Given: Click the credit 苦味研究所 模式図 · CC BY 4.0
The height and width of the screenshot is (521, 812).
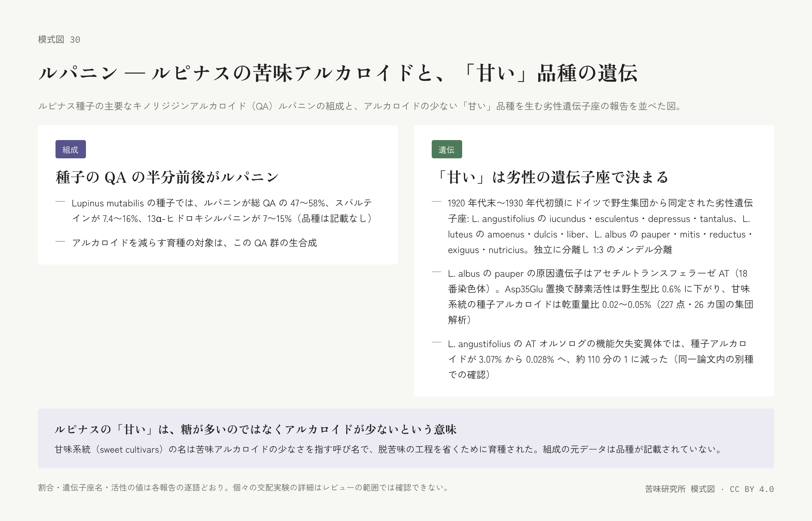Looking at the screenshot, I should tap(709, 489).
